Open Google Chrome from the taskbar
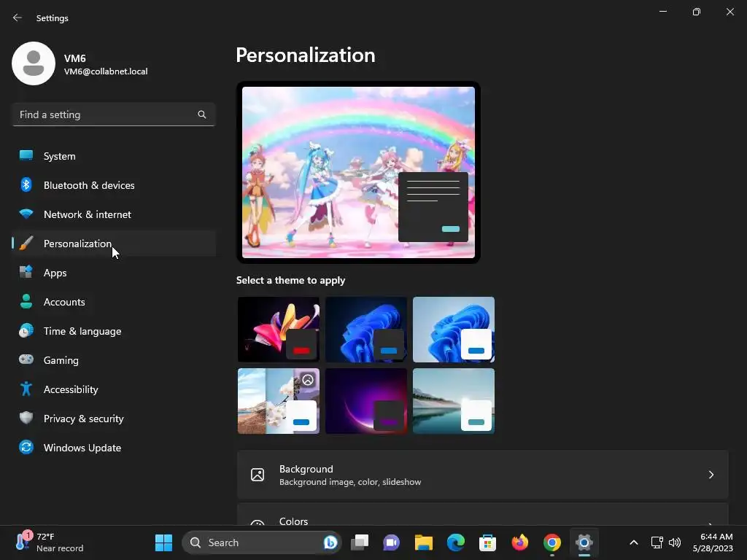This screenshot has height=560, width=747. tap(551, 542)
